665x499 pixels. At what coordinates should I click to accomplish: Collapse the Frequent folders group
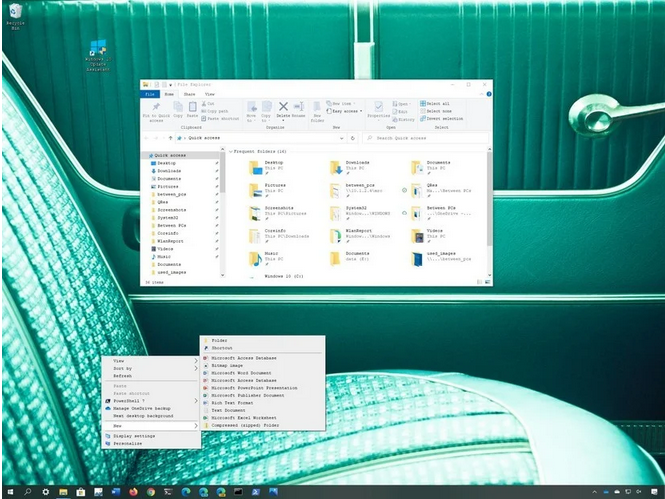pyautogui.click(x=231, y=150)
